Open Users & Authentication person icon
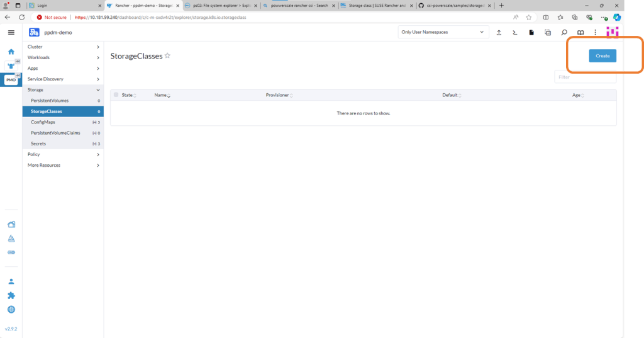Viewport: 644px width, 338px height. pyautogui.click(x=11, y=281)
